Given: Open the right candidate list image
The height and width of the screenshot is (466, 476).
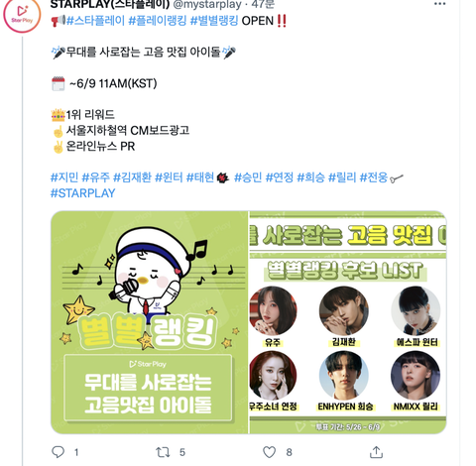Looking at the screenshot, I should [348, 322].
